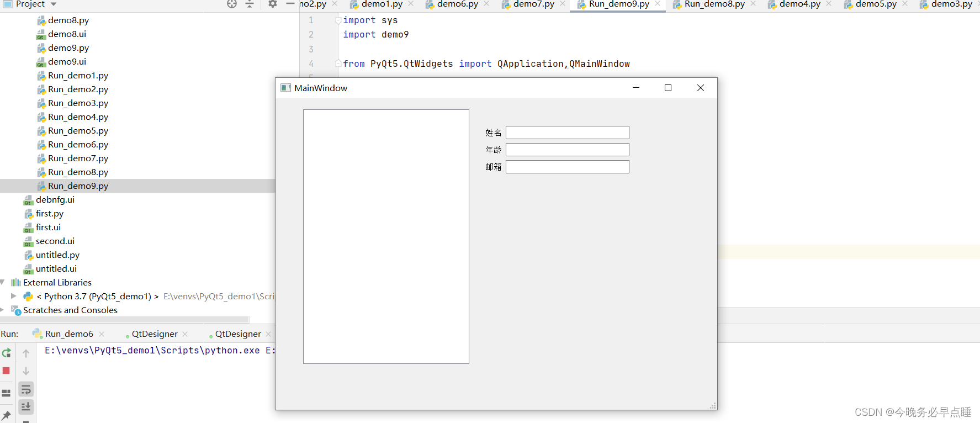Open the first QtDesigner run tab

coord(155,334)
